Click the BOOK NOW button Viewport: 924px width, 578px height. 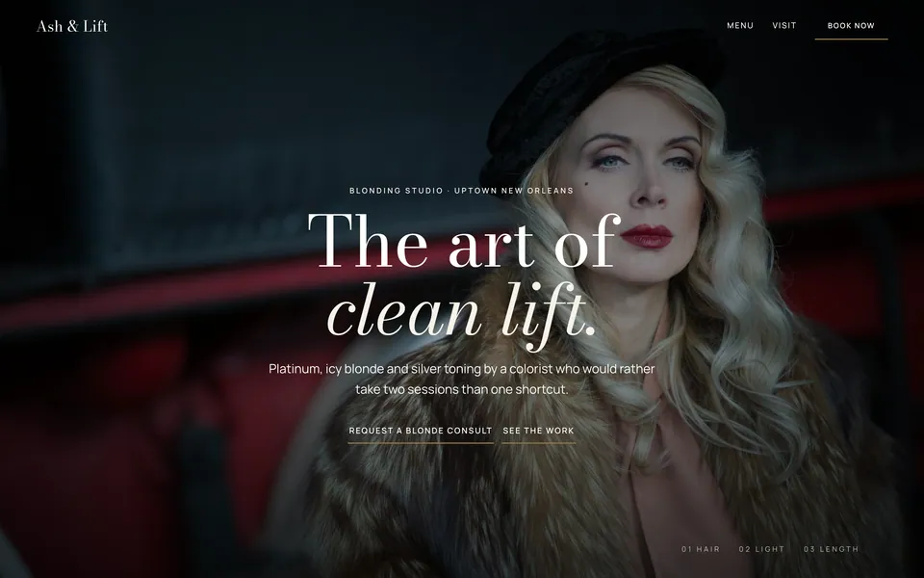click(x=851, y=26)
